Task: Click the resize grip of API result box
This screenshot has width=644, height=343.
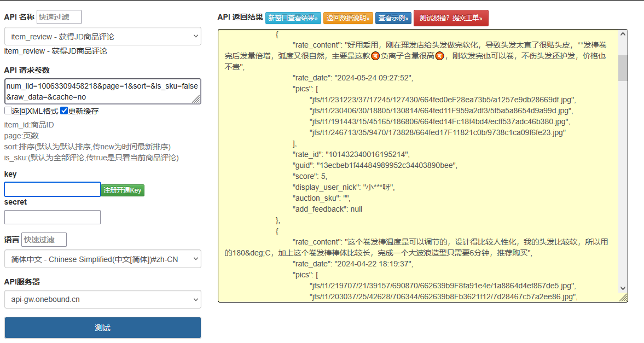Action: (x=623, y=298)
